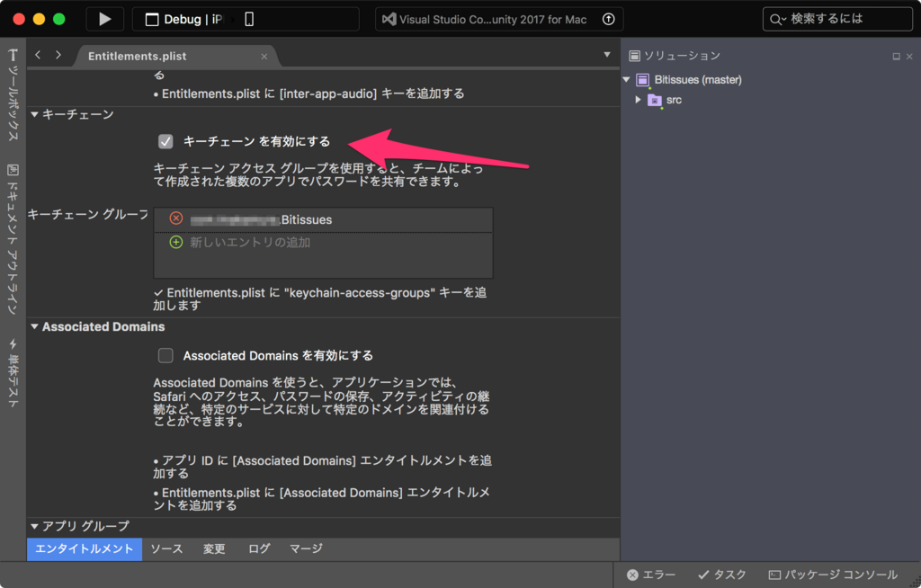
Task: Click the search field in the title bar
Action: click(836, 18)
